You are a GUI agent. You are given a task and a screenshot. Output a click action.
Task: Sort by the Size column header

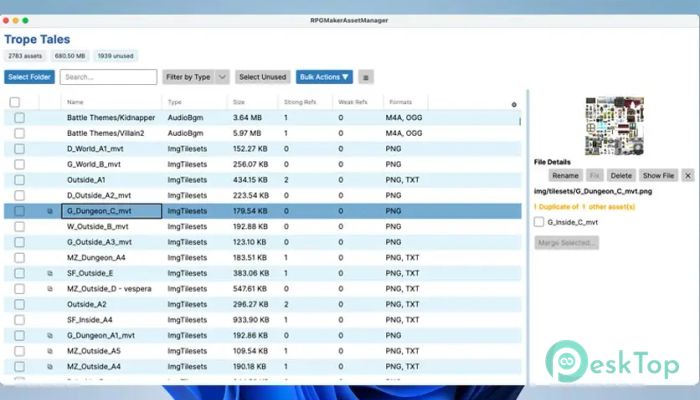point(239,102)
